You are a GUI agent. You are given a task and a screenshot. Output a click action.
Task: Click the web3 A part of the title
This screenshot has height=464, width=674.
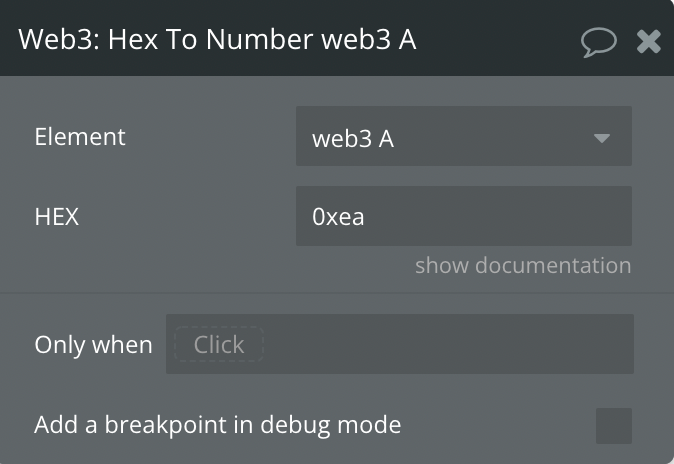pyautogui.click(x=368, y=39)
